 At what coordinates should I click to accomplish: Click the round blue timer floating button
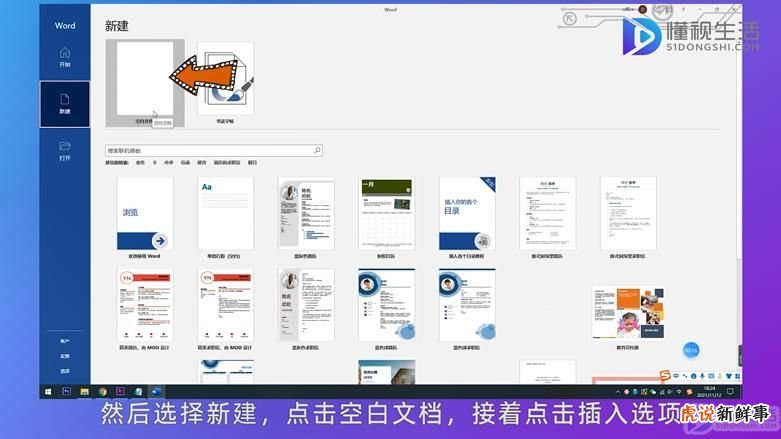(x=691, y=350)
